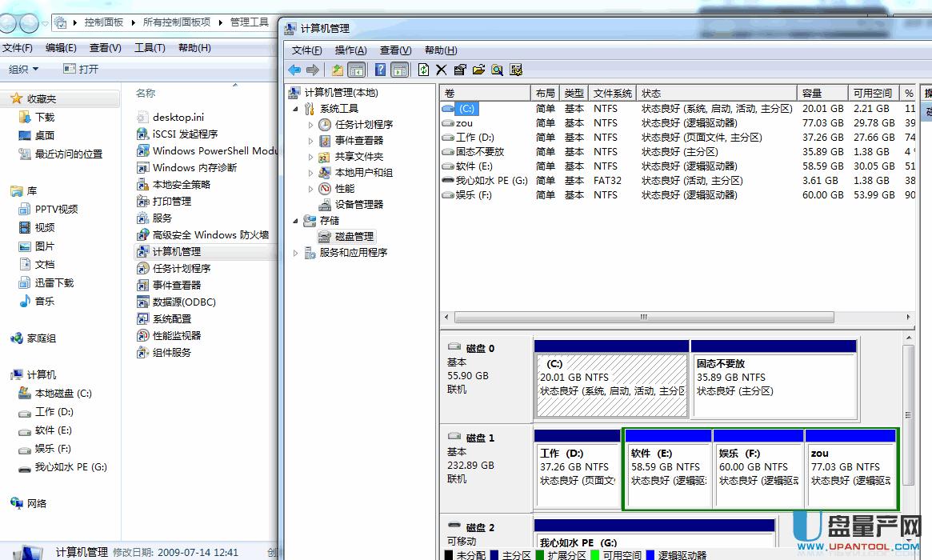Viewport: 932px width, 560px height.
Task: Click the Delete X icon in the toolbar
Action: pyautogui.click(x=441, y=70)
